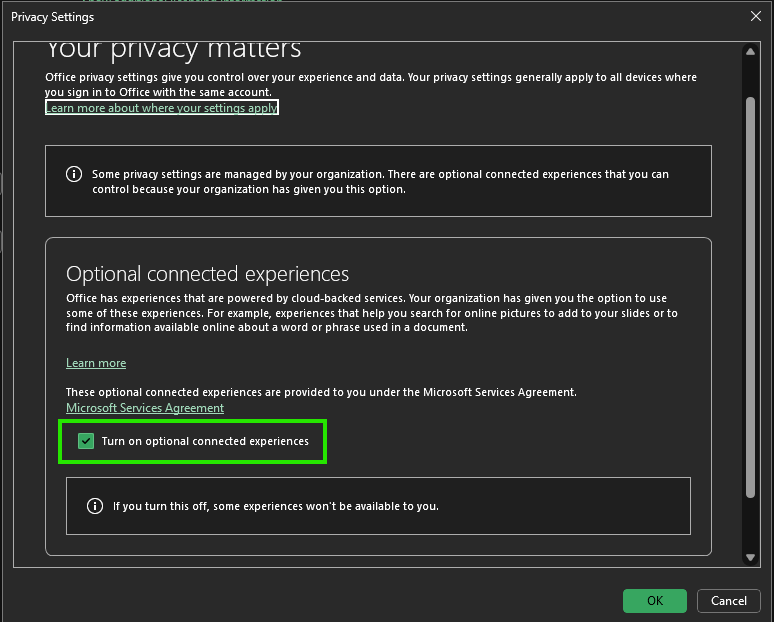Dismiss changes with the Cancel button

click(x=729, y=601)
